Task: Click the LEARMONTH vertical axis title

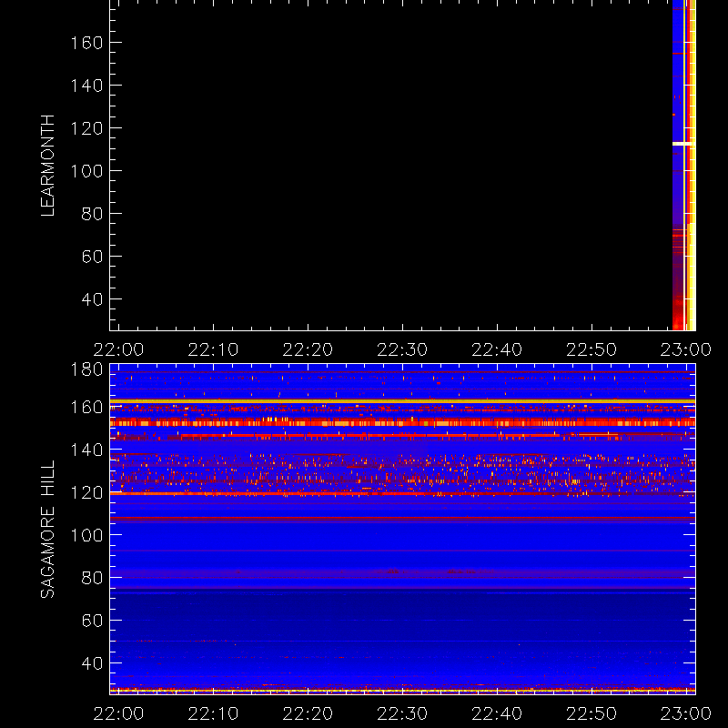Action: point(48,166)
